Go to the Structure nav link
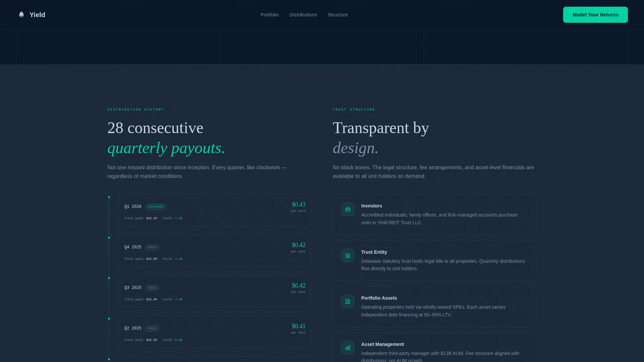 pyautogui.click(x=337, y=15)
